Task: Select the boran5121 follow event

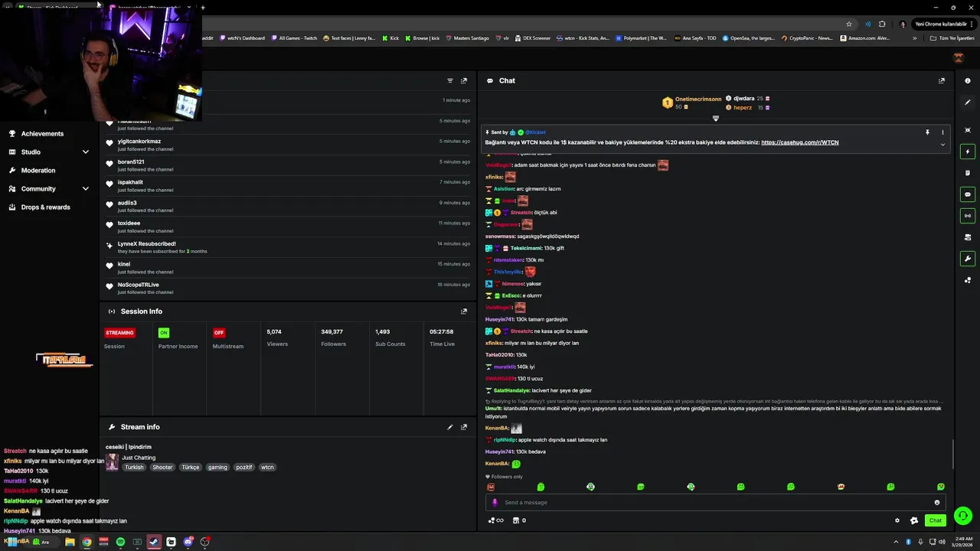Action: point(289,165)
